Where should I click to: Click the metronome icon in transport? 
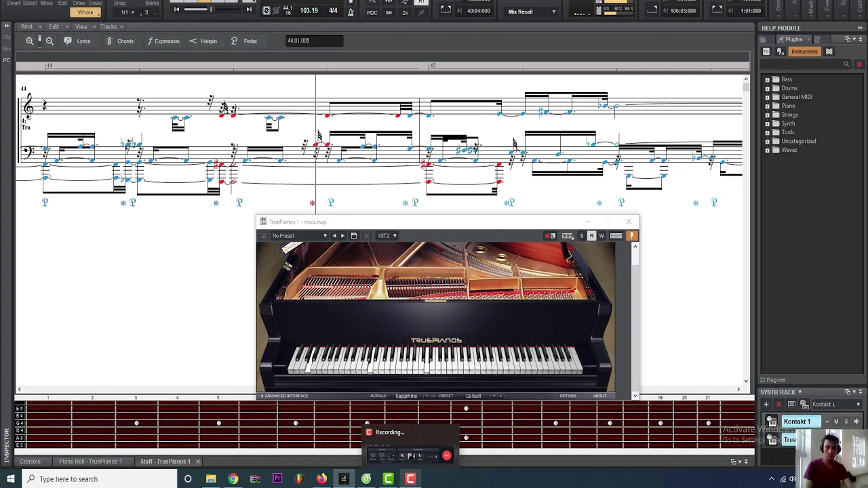(x=351, y=12)
